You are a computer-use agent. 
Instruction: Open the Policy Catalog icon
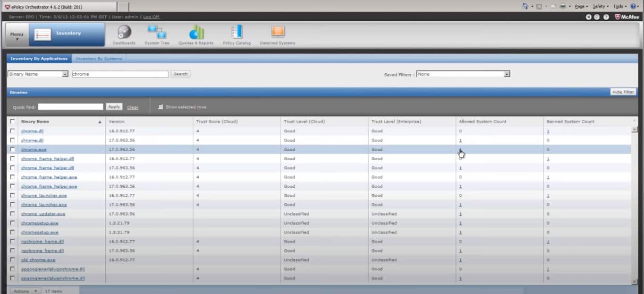237,32
